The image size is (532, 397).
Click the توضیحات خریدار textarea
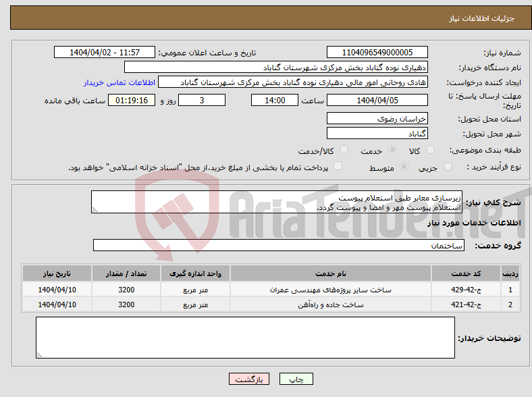[x=245, y=338]
